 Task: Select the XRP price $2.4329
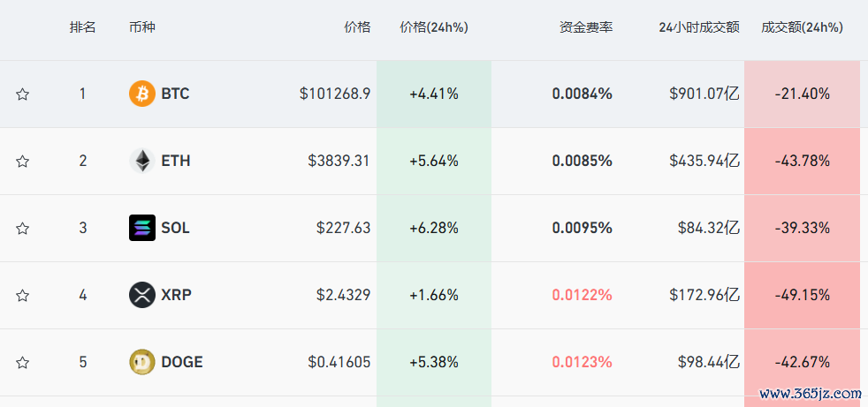point(344,295)
